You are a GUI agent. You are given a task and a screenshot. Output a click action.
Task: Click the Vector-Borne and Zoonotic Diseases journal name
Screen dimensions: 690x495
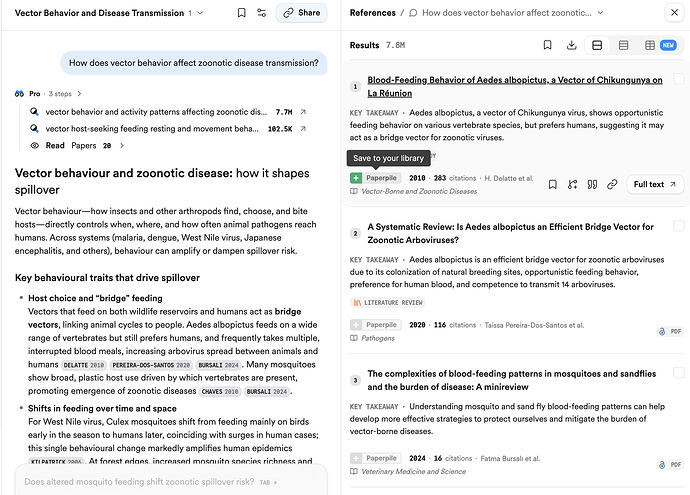[x=419, y=191]
